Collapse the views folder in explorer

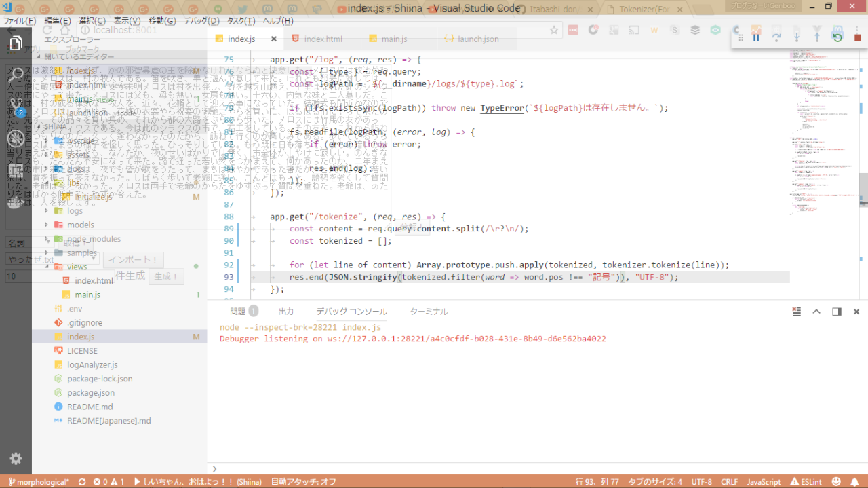[77, 267]
